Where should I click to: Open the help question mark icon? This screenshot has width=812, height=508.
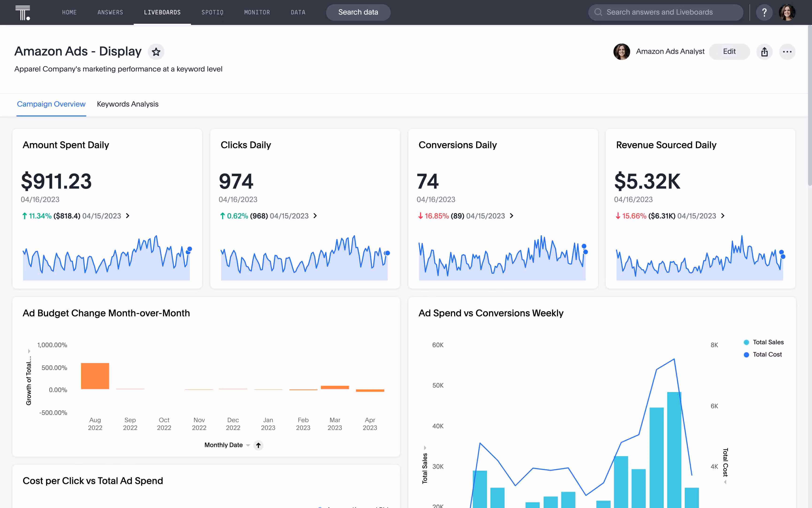(764, 12)
